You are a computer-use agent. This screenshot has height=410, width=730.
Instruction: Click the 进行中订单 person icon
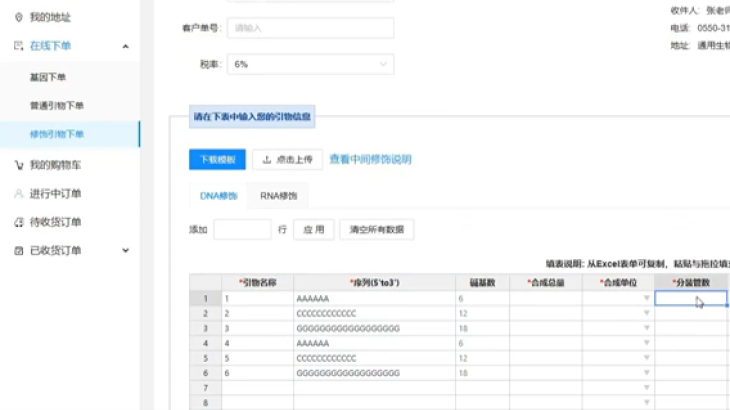point(19,193)
